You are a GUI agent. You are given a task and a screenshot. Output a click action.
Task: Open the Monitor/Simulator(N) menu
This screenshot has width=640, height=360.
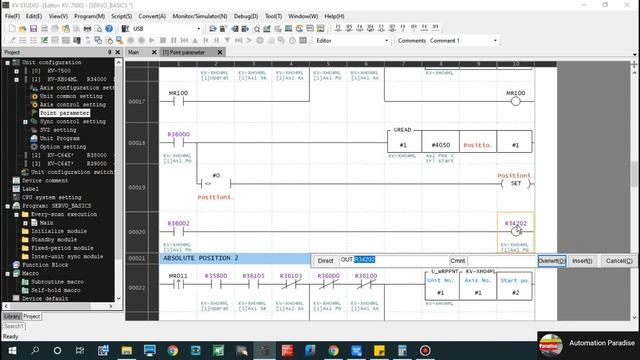[200, 16]
